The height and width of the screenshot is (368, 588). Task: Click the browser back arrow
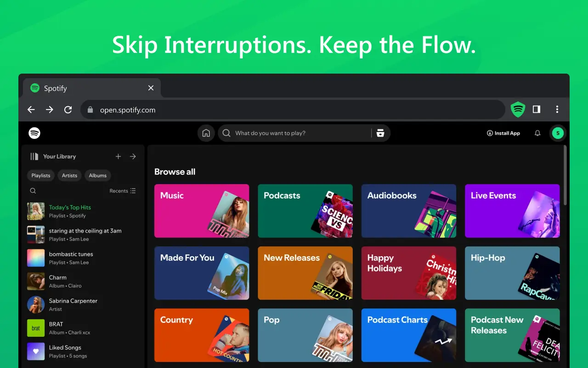tap(31, 109)
